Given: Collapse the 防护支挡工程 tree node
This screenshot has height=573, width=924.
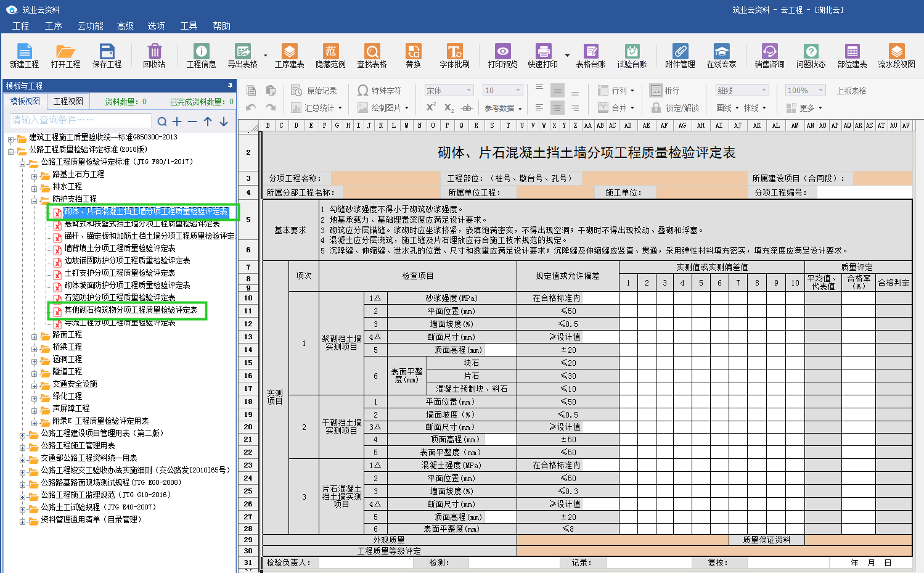Looking at the screenshot, I should pyautogui.click(x=35, y=200).
